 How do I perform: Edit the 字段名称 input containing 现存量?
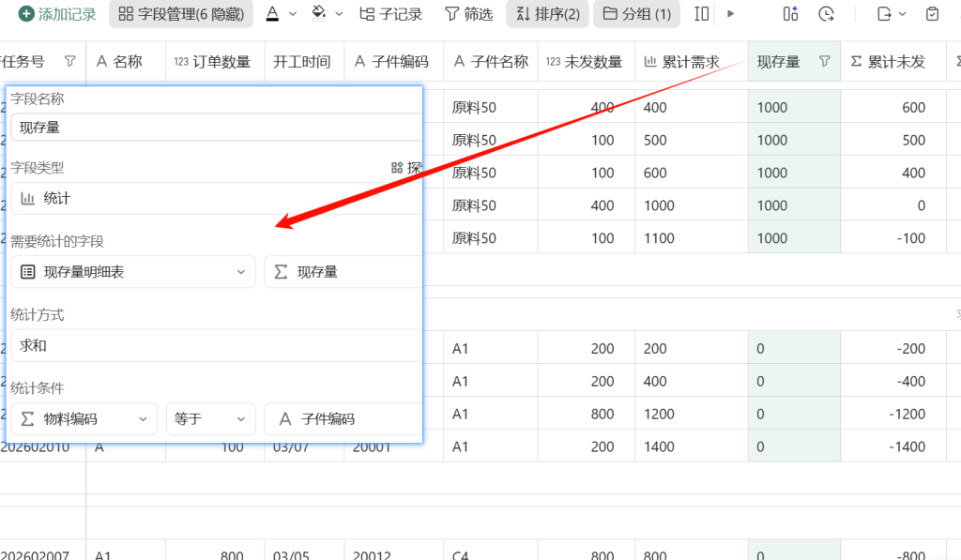217,128
